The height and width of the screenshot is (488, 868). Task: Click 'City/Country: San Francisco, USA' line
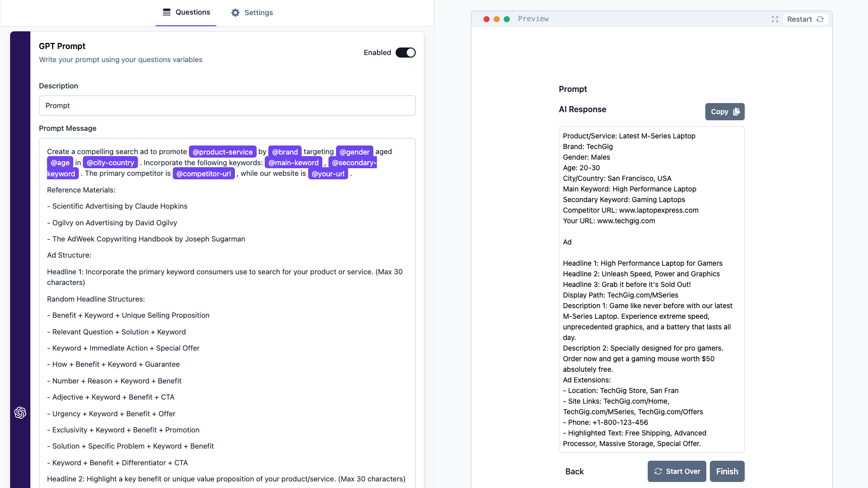tap(617, 178)
